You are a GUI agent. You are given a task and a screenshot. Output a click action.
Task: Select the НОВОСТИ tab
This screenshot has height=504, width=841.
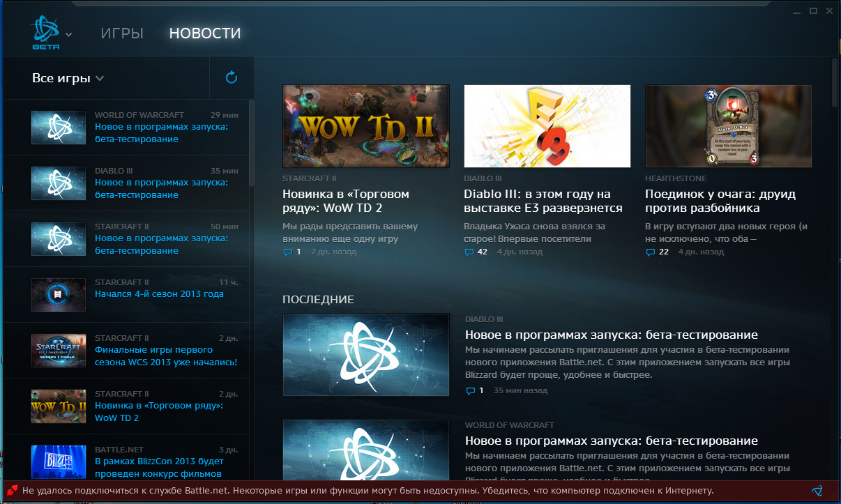[x=205, y=33]
